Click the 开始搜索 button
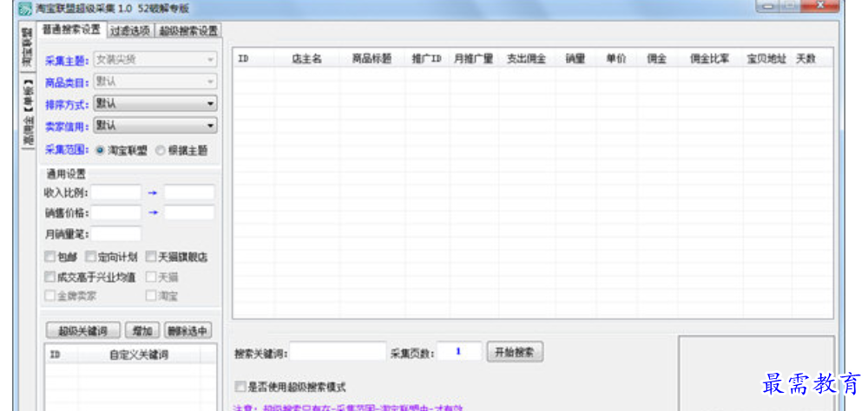868x411 pixels. pyautogui.click(x=515, y=352)
